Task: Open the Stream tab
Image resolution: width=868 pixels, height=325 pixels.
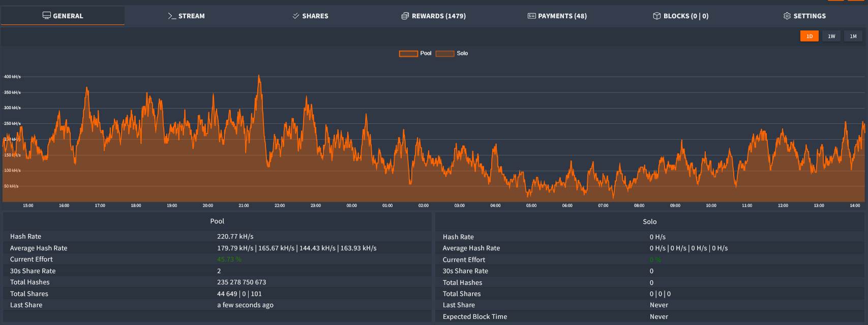Action: (191, 16)
